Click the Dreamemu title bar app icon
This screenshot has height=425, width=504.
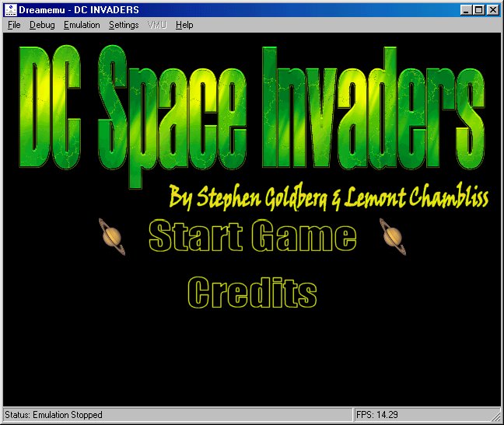tap(10, 10)
